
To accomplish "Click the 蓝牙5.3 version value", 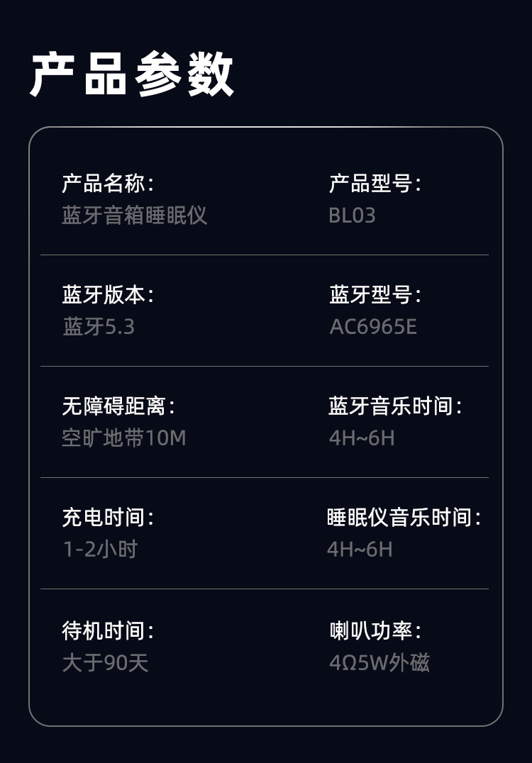I will point(99,326).
